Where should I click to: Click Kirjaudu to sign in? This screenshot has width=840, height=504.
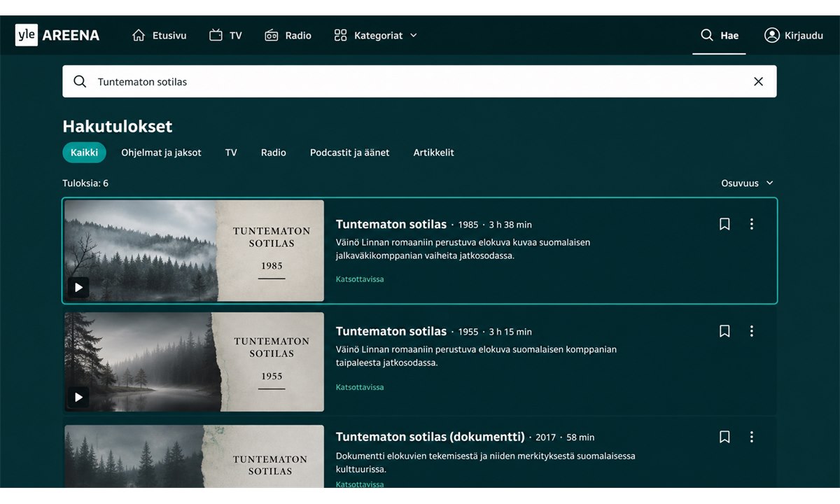[794, 35]
